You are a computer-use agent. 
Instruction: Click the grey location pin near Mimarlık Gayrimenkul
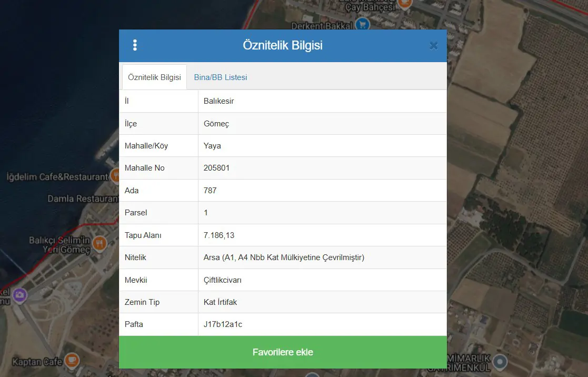pos(500,362)
